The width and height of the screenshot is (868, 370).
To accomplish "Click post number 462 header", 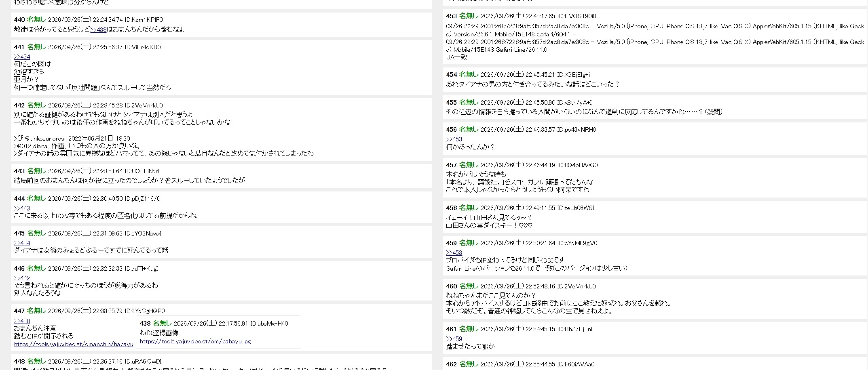I will click(x=451, y=364).
